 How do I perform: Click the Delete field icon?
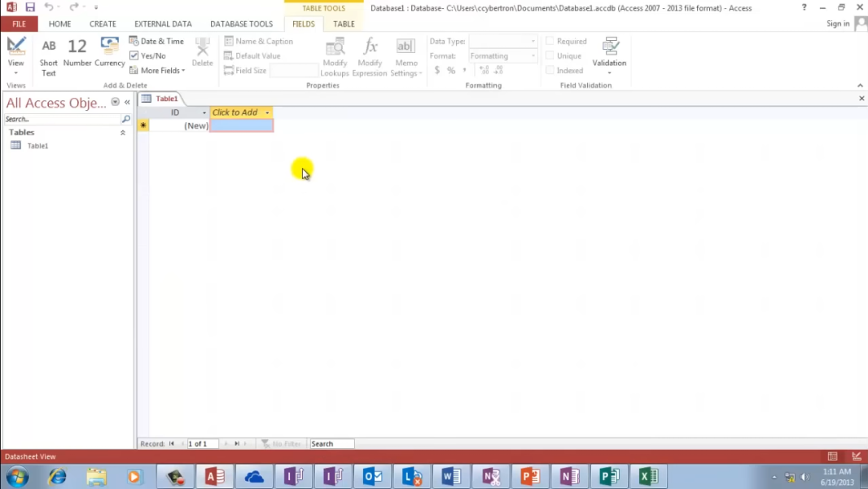point(203,46)
